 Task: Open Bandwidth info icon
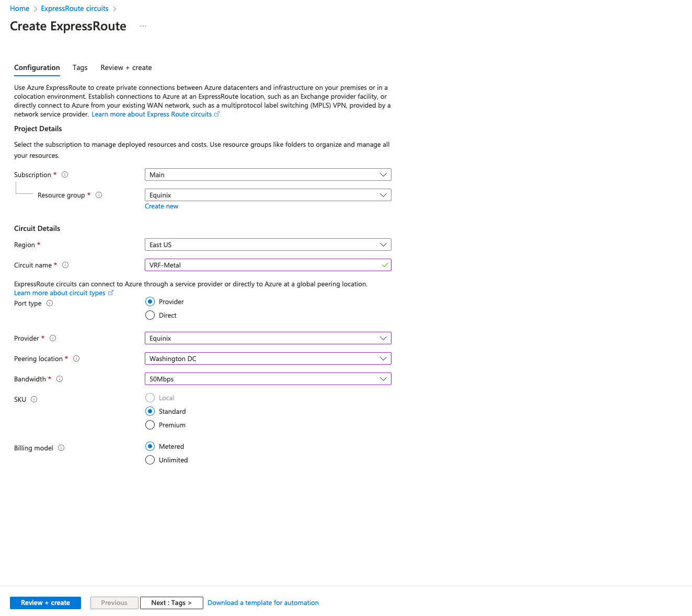60,379
